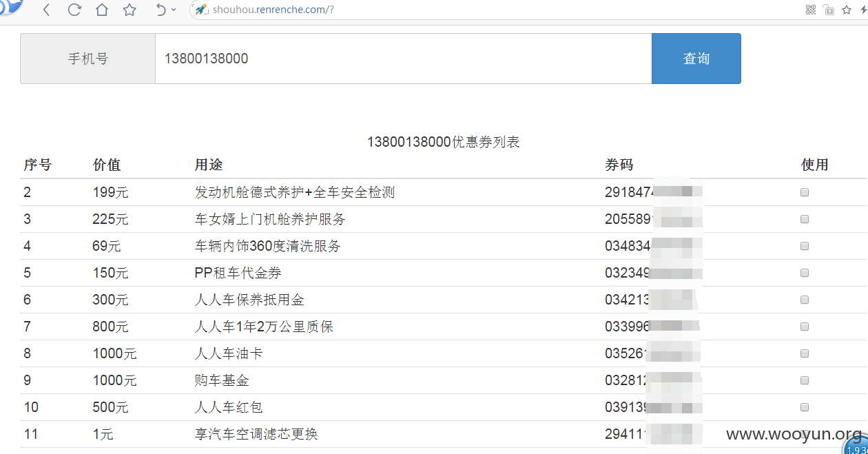Check the box for 人人车保养抵用金 row
The height and width of the screenshot is (454, 868).
(805, 300)
